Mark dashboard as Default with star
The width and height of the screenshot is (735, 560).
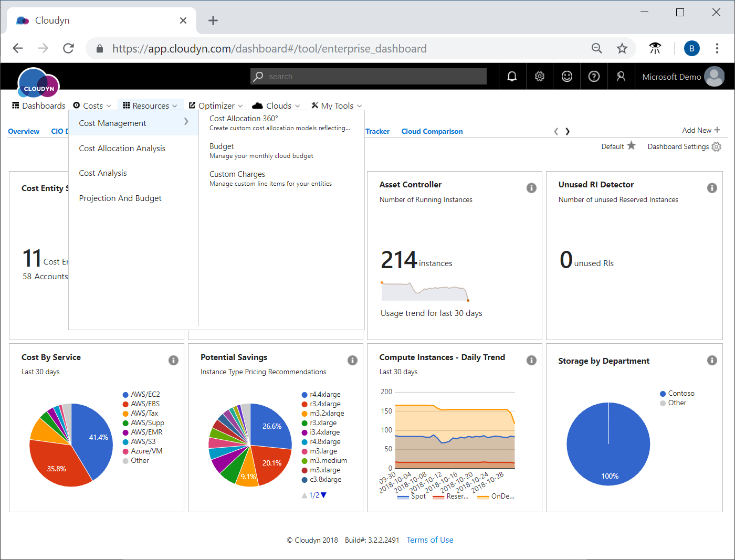point(631,145)
